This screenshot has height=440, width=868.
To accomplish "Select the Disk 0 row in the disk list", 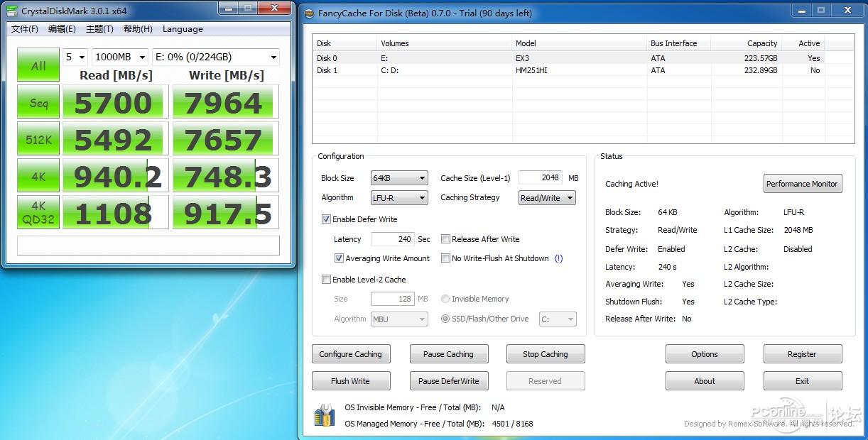I will [x=583, y=58].
